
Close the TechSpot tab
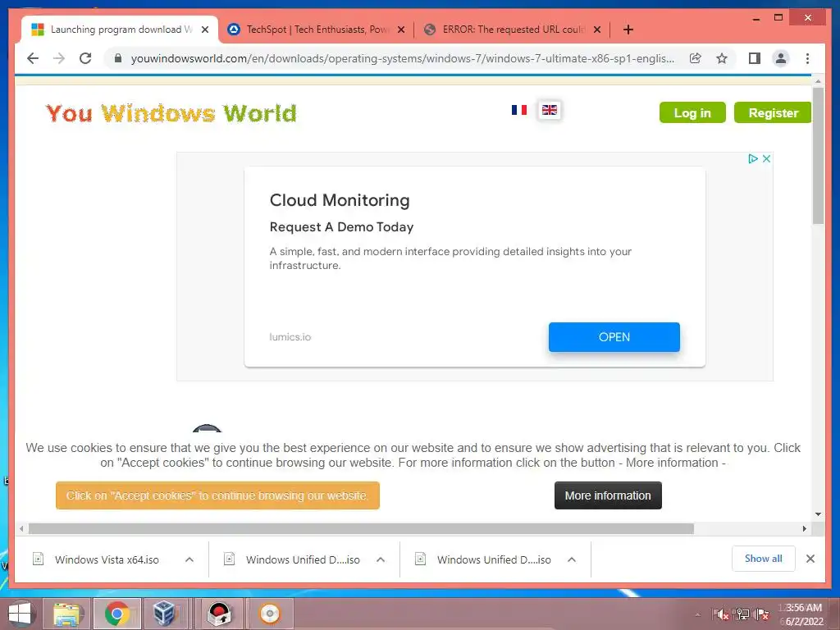click(400, 30)
